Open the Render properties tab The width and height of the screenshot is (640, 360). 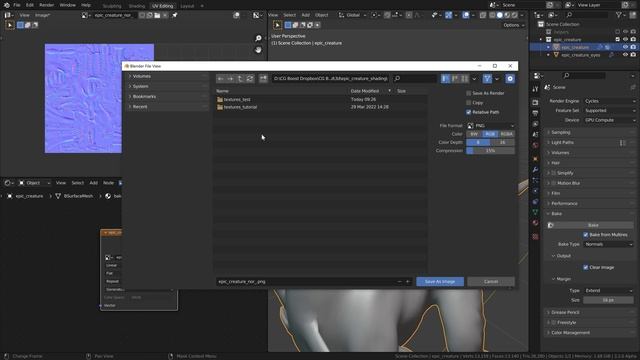click(x=535, y=102)
